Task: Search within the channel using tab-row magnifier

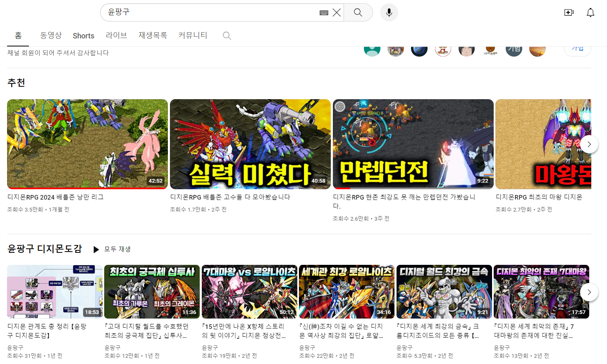Action: coord(227,36)
